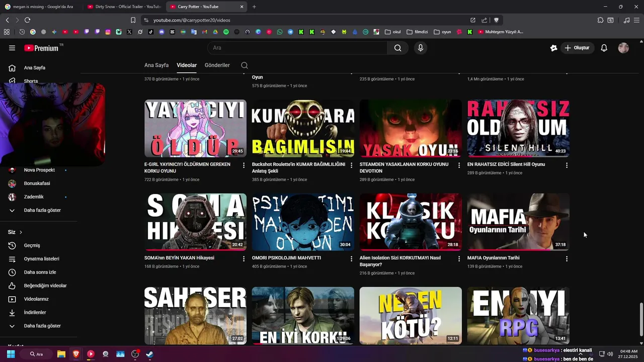
Task: Open the filmdizi bookmarks folder
Action: (x=417, y=32)
